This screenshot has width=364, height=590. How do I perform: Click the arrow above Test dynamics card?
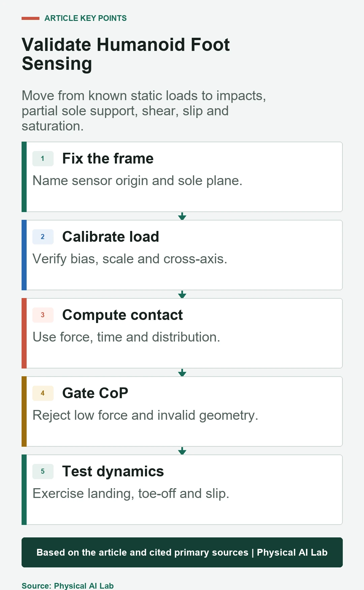[182, 451]
